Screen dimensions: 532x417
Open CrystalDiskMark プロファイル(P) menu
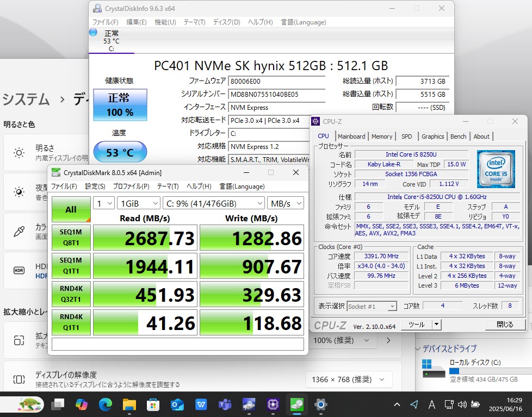131,186
